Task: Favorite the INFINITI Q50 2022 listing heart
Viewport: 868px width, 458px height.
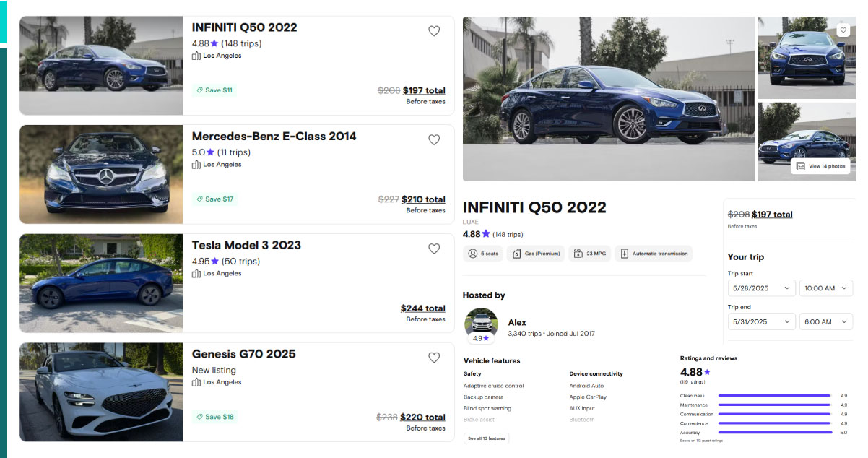Action: (434, 31)
